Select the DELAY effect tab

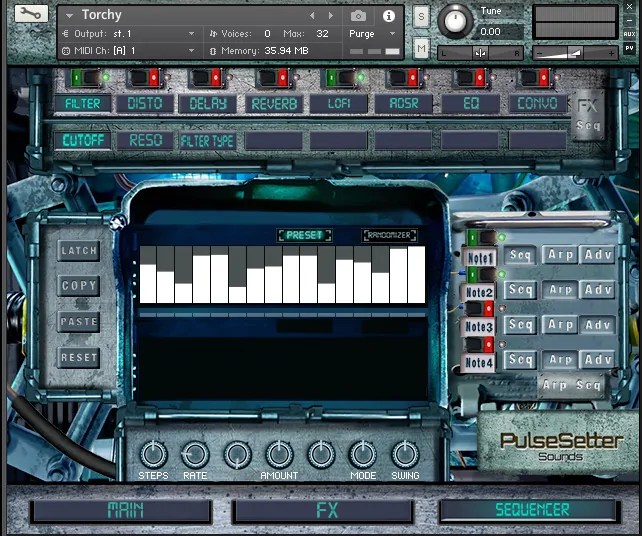208,104
